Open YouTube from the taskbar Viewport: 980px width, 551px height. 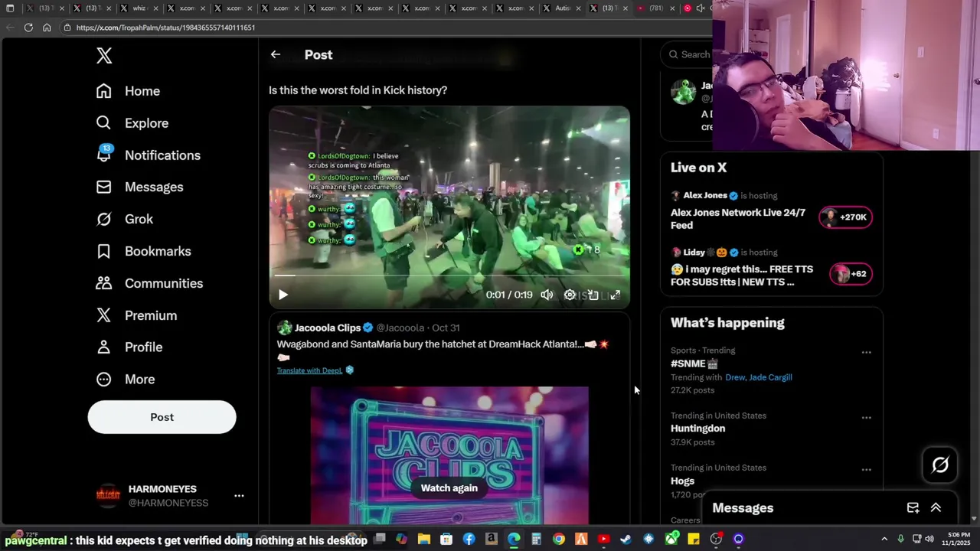coord(604,540)
